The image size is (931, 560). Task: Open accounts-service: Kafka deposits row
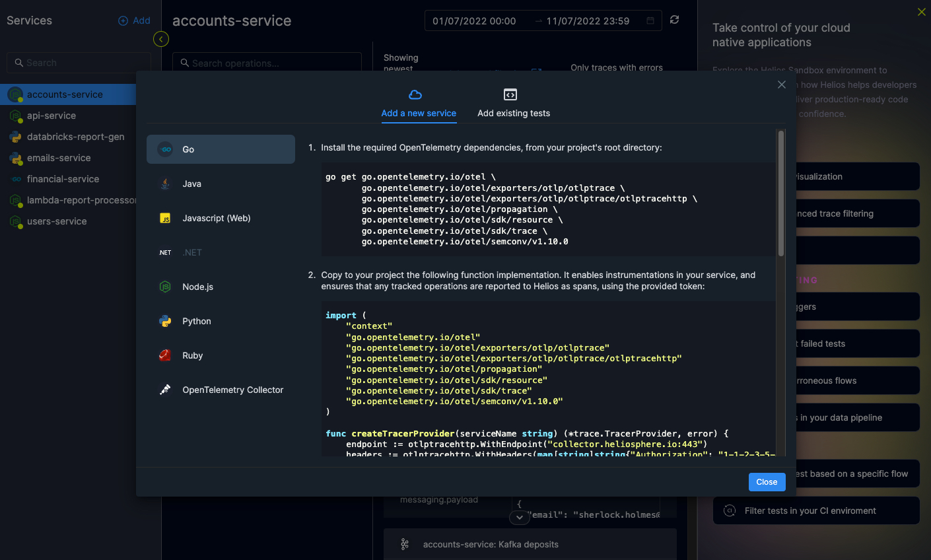(530, 544)
